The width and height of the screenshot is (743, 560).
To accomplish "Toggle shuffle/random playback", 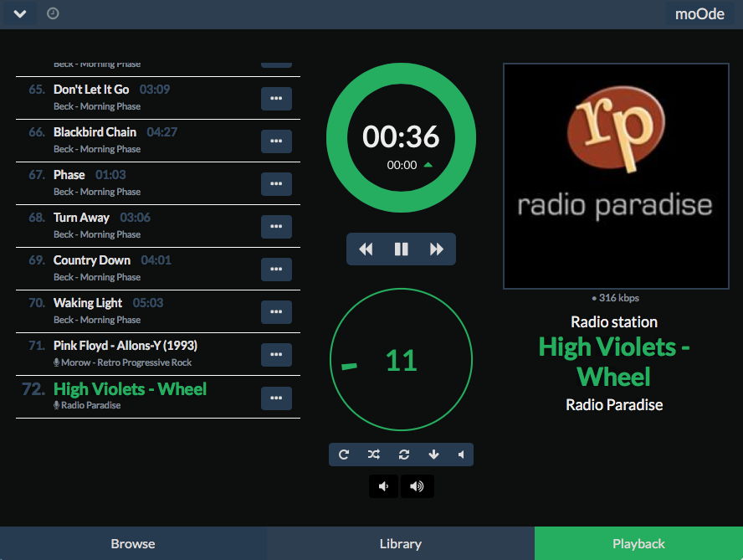I will [x=373, y=455].
